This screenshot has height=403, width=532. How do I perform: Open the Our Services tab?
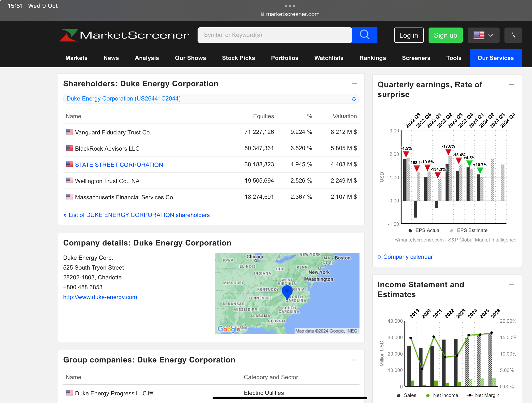point(495,58)
